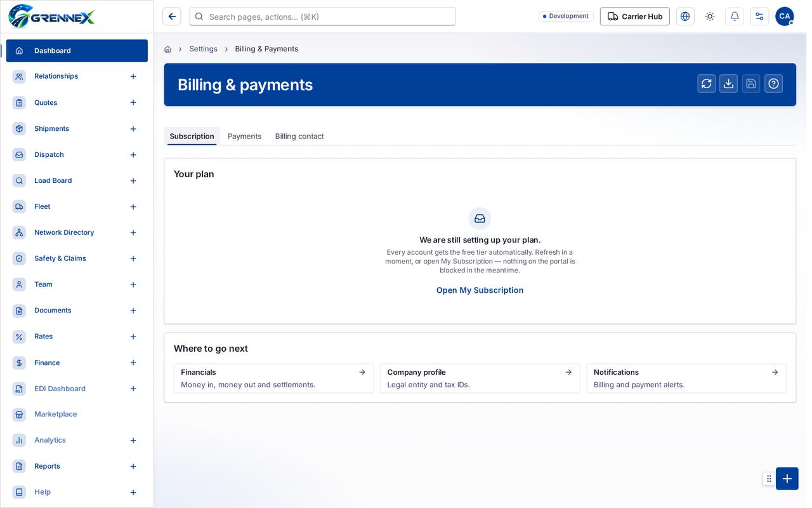Image resolution: width=812 pixels, height=508 pixels.
Task: Open the notifications bell
Action: click(x=735, y=17)
